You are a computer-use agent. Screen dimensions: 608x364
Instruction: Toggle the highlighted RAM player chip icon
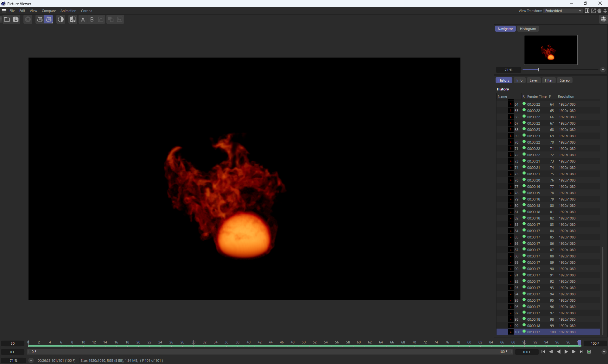[x=49, y=20]
